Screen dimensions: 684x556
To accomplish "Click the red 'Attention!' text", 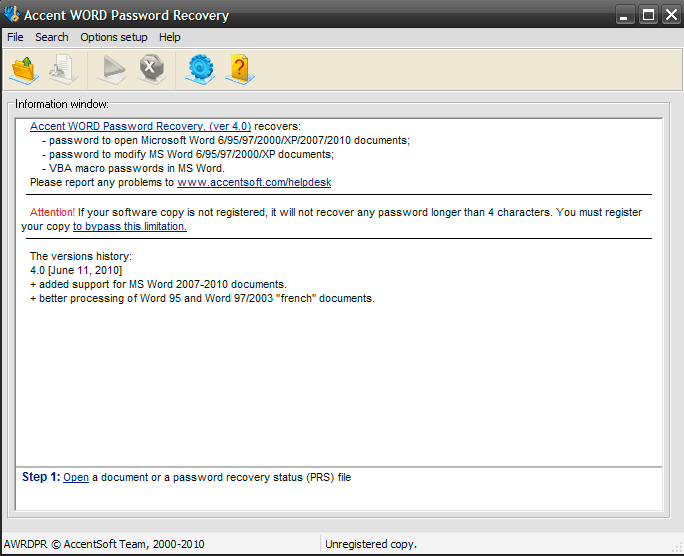I will point(52,212).
